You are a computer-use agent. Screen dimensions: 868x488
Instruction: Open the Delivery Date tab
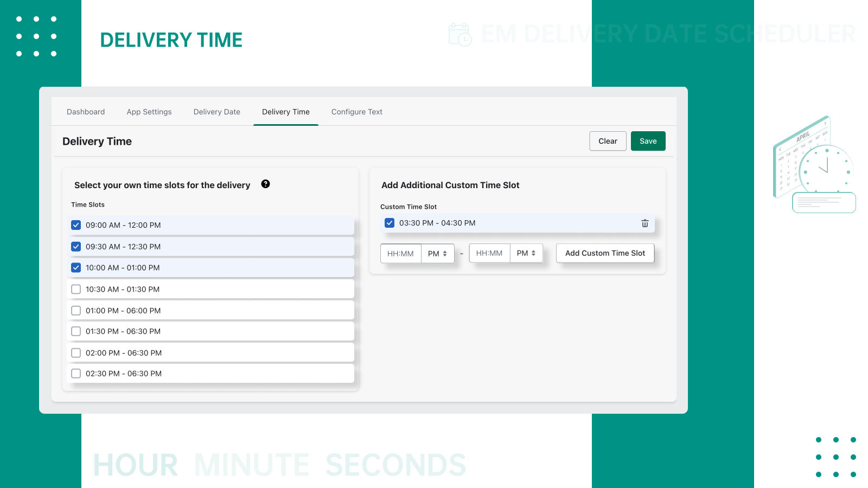[x=216, y=112]
